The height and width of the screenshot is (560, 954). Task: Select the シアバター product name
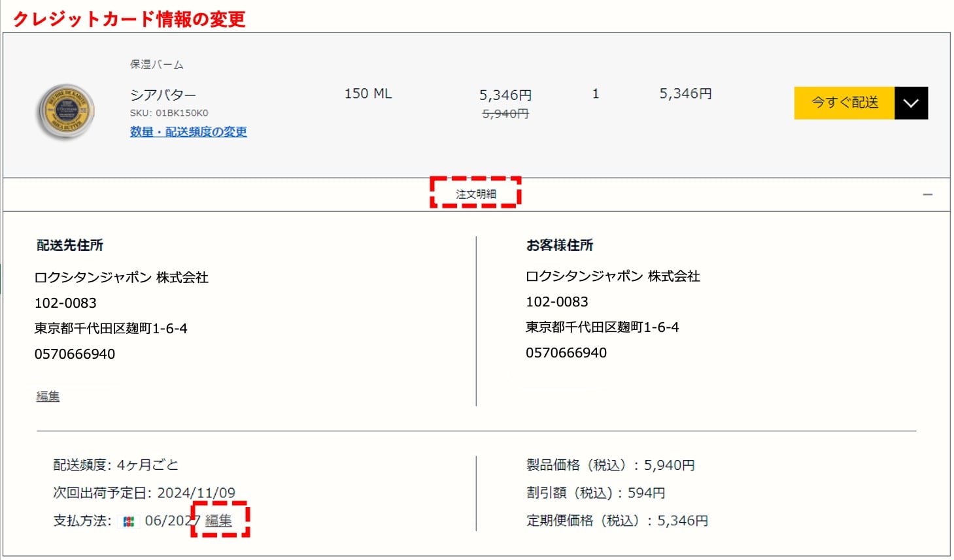click(x=163, y=95)
